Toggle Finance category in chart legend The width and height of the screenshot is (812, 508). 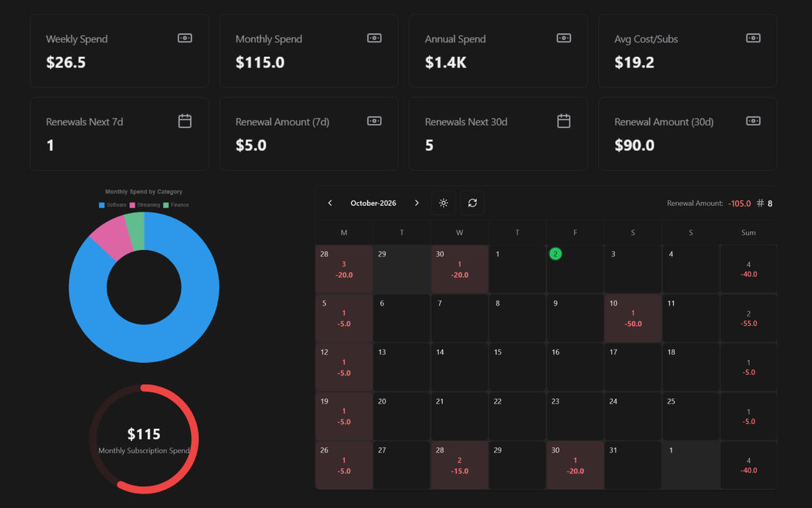176,205
